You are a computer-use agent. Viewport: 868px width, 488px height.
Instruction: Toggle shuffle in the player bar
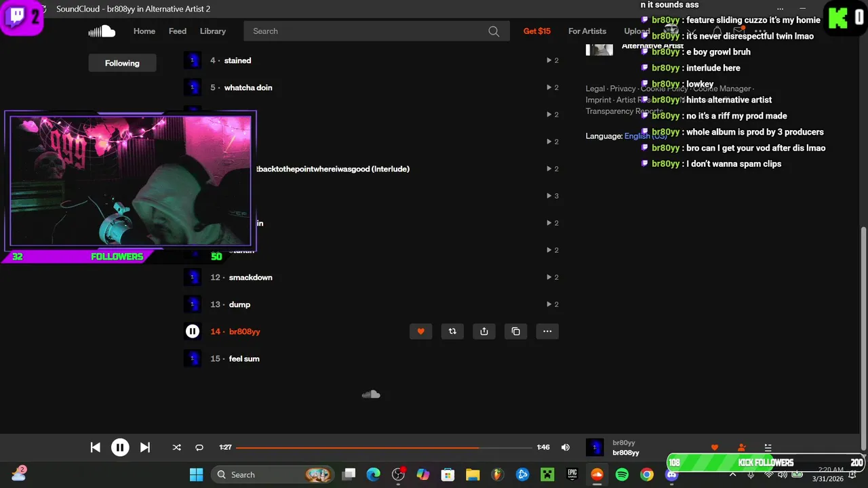coord(177,447)
